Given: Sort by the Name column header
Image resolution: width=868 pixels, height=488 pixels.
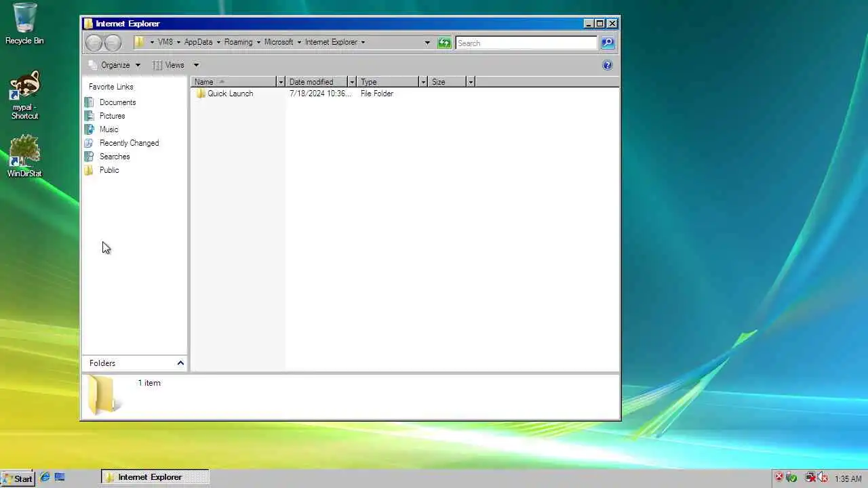Looking at the screenshot, I should (x=234, y=82).
